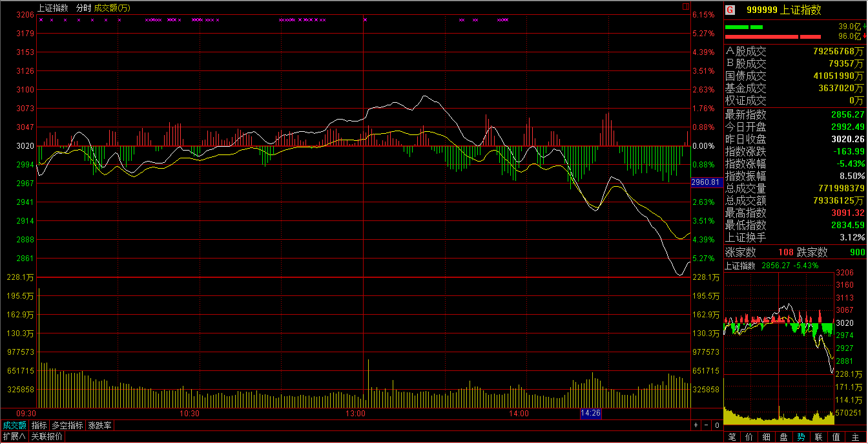868x444 pixels.
Task: Switch to the 指标 tab
Action: coord(39,425)
